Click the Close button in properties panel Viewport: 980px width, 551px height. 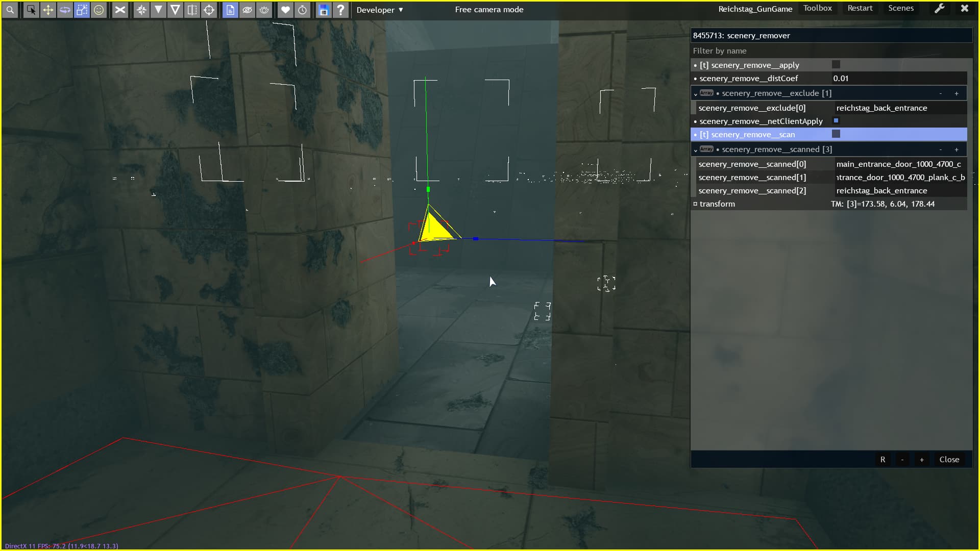[949, 460]
